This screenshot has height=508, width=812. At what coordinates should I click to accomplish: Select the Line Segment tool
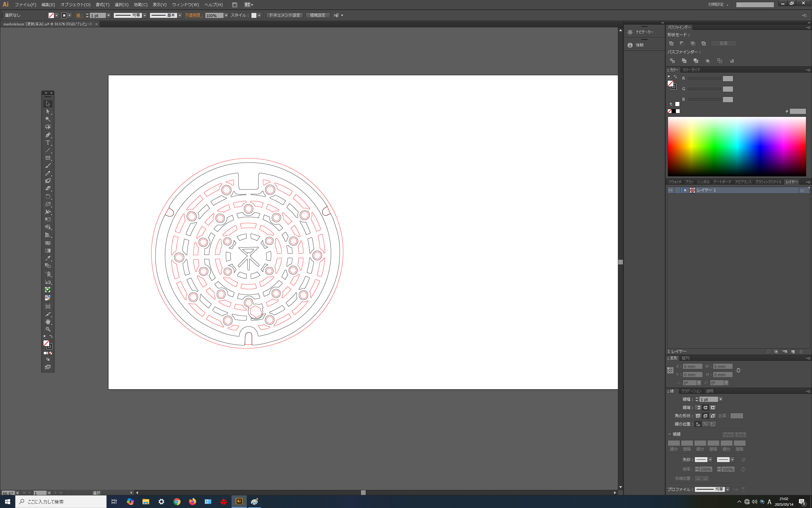click(x=48, y=150)
